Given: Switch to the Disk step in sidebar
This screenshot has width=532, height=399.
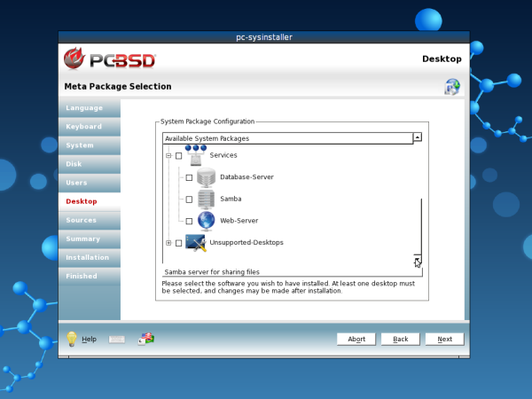Looking at the screenshot, I should (74, 164).
